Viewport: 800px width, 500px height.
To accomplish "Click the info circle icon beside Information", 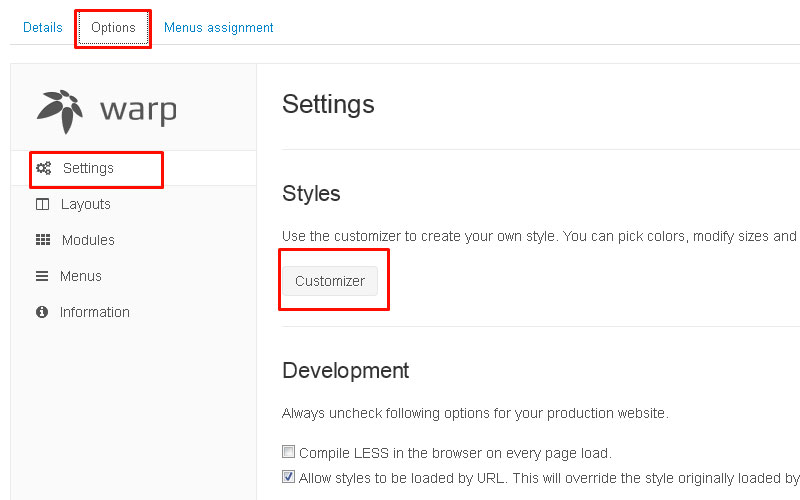I will [42, 312].
